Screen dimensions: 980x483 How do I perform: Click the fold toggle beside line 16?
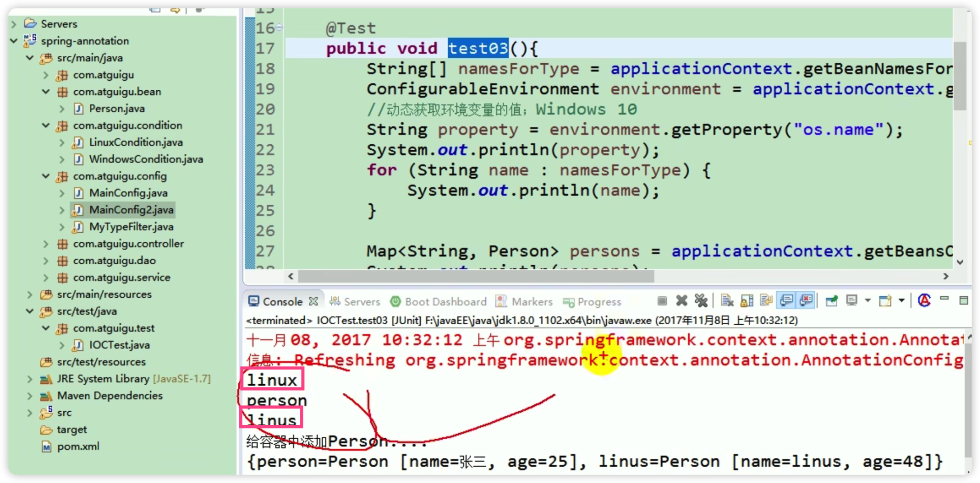tap(279, 28)
